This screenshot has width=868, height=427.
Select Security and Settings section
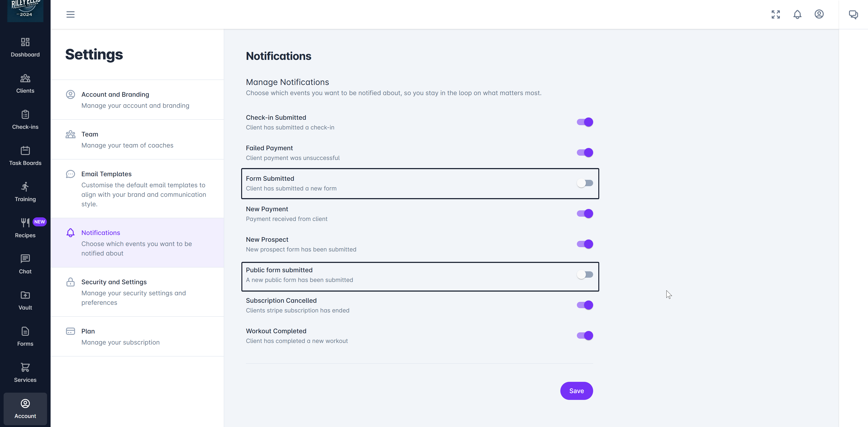137,292
